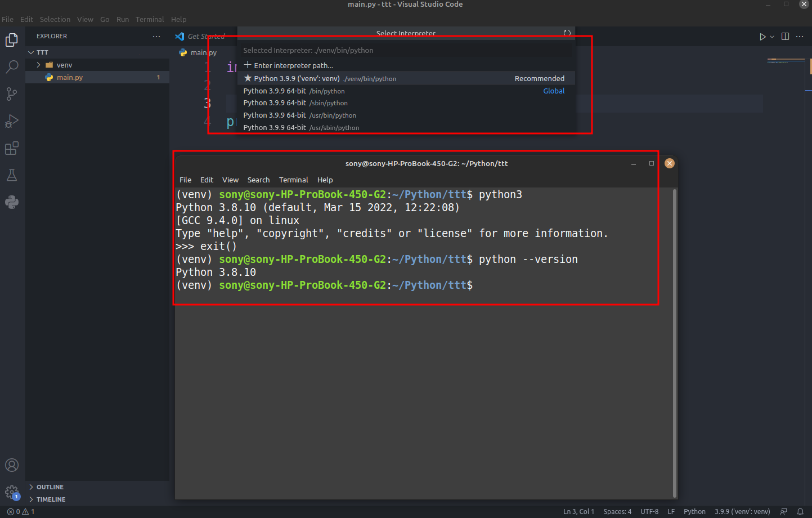Click 3.9.9 ('venv': venv) interpreter status
The image size is (812, 518).
[742, 512]
